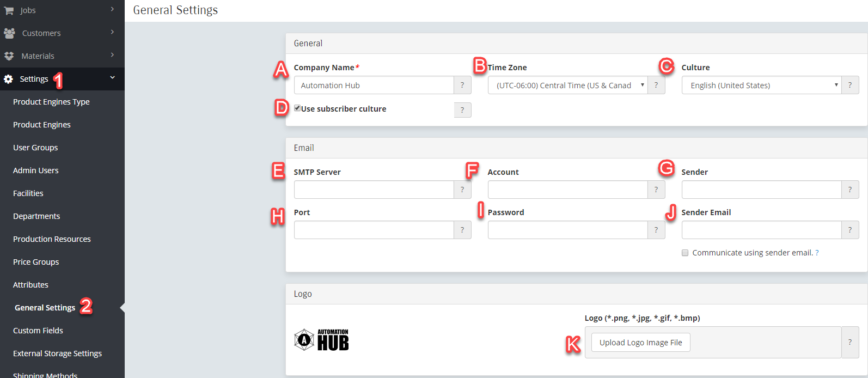Uncheck the Use subscriber culture checkbox
This screenshot has width=868, height=378.
click(297, 108)
